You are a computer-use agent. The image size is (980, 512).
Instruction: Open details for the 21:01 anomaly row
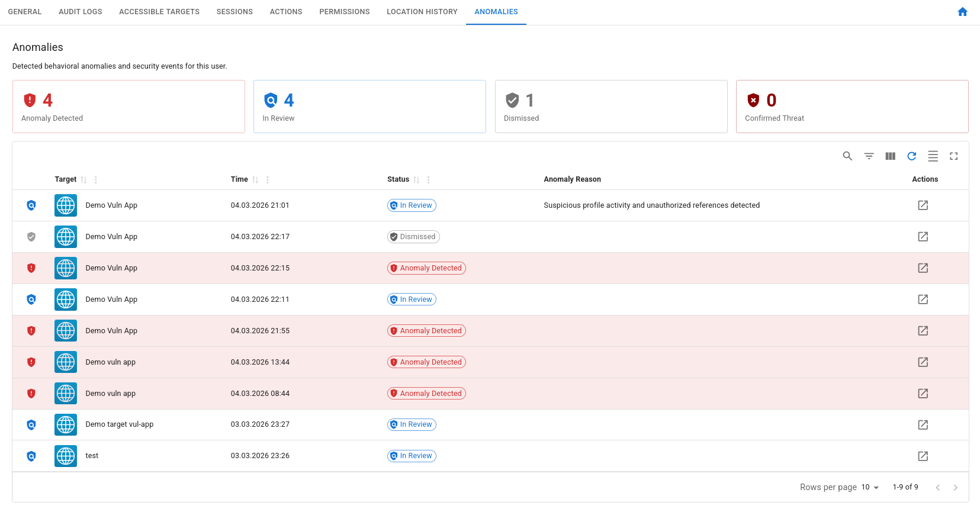(923, 205)
